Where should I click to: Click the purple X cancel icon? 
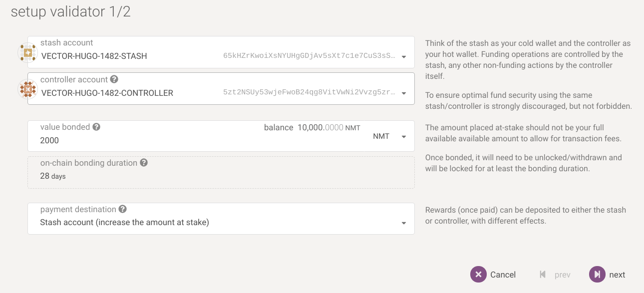[478, 274]
